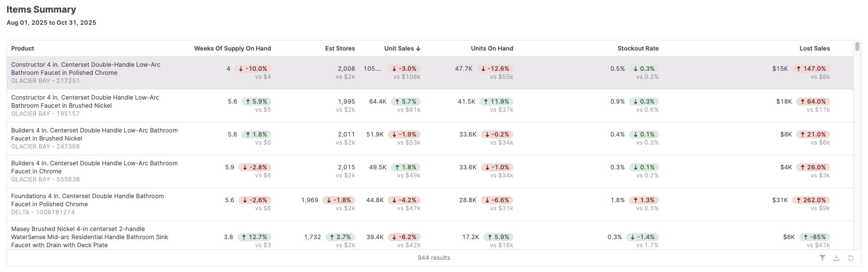Viewport: 868px width, 272px height.
Task: Select the Masey Brushed Nickel faucet row
Action: coord(89,237)
